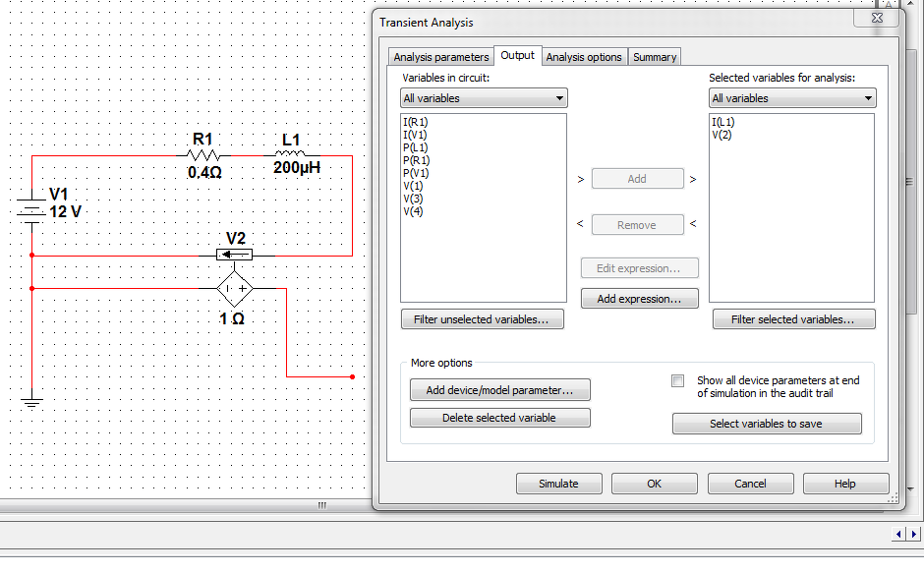Select V(2) in the selected variables list
Image resolution: width=924 pixels, height=573 pixels.
[722, 135]
